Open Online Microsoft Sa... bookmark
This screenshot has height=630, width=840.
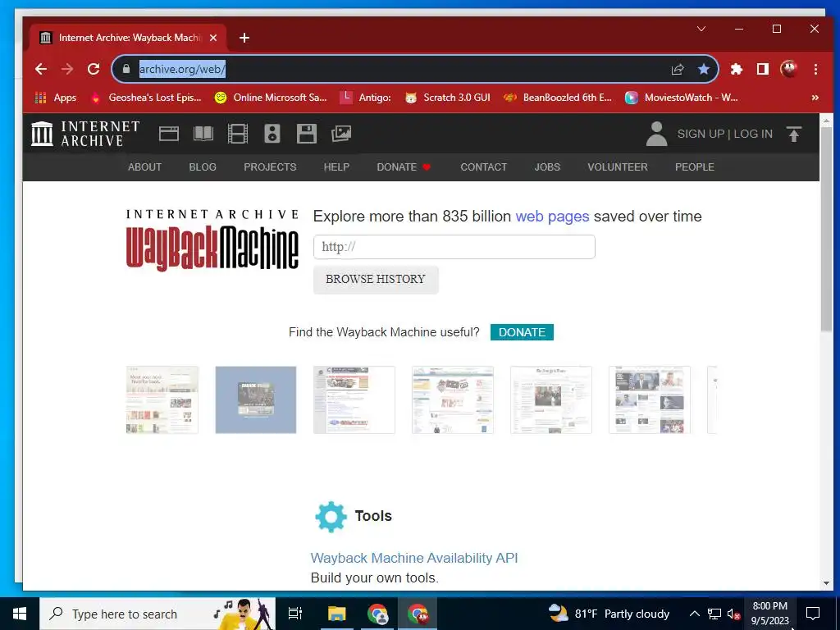pyautogui.click(x=271, y=98)
